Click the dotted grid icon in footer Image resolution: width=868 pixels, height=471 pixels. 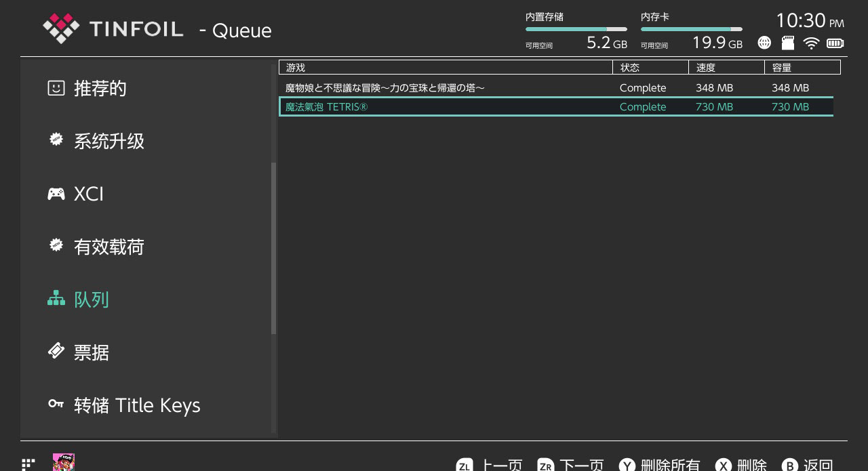28,465
